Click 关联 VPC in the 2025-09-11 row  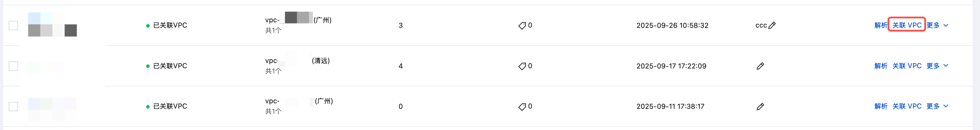tap(907, 106)
